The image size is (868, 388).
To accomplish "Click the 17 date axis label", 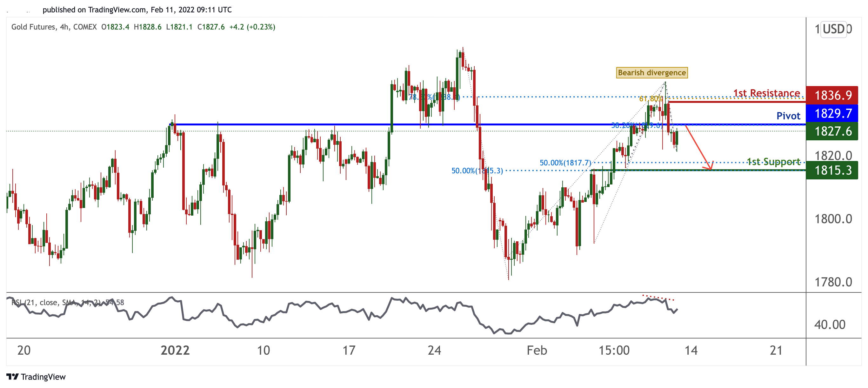I will click(349, 350).
